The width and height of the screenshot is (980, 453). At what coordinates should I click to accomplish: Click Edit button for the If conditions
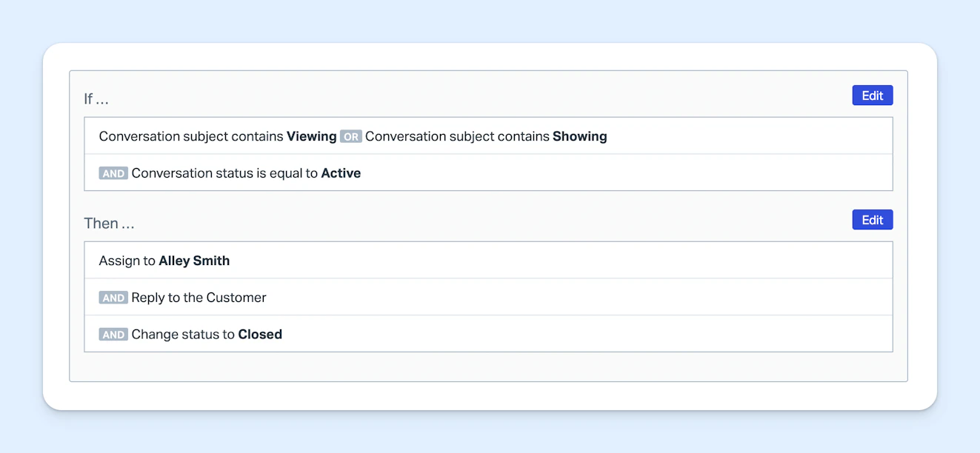pos(872,95)
